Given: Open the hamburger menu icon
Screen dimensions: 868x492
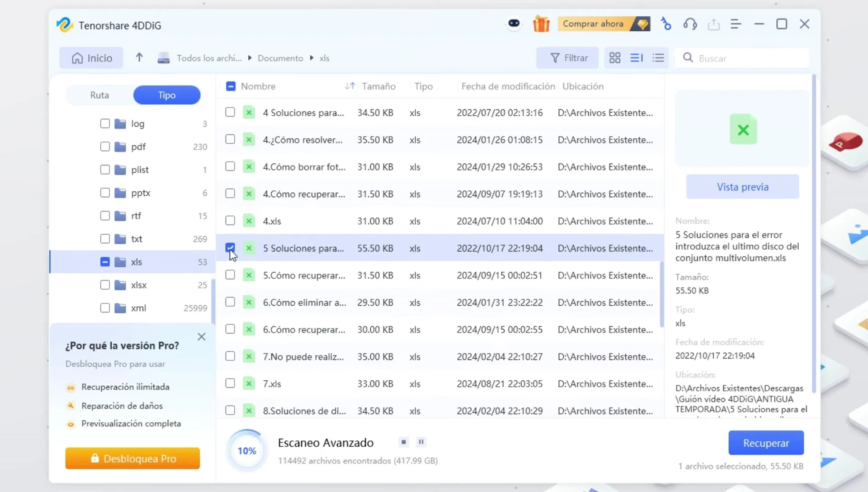Looking at the screenshot, I should click(x=736, y=24).
